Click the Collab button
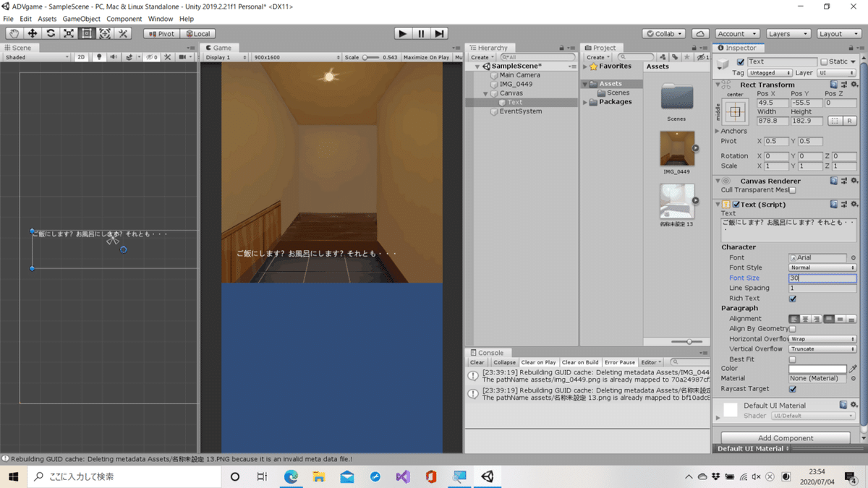The width and height of the screenshot is (868, 488). pos(663,33)
